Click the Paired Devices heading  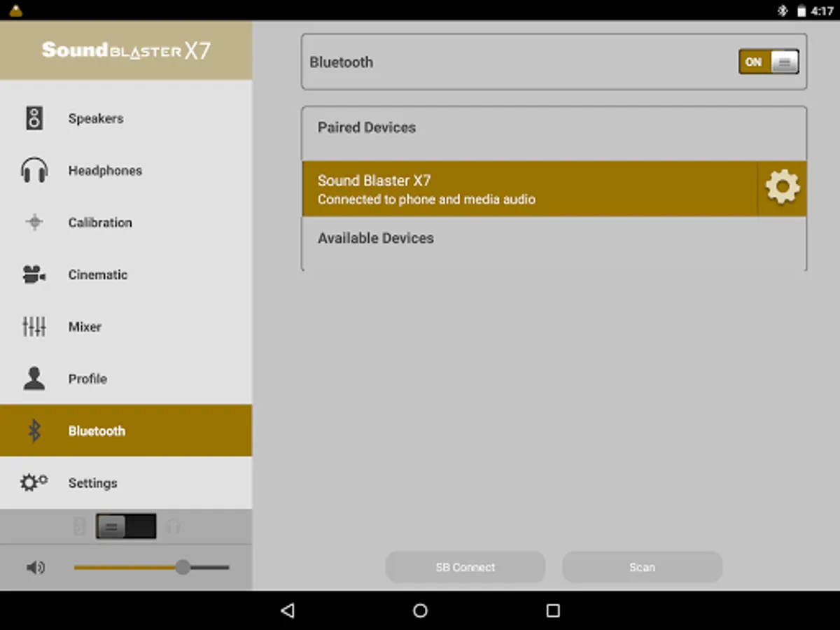click(x=367, y=127)
